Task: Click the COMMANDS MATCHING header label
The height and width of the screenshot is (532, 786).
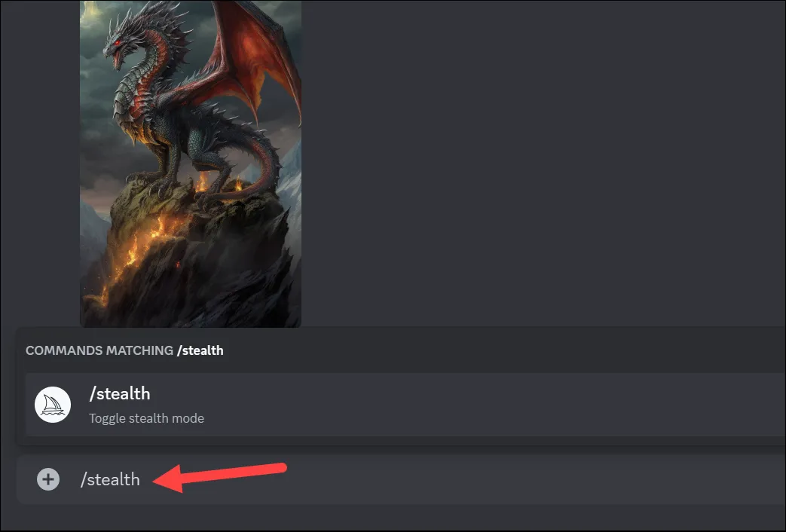Action: [x=99, y=350]
